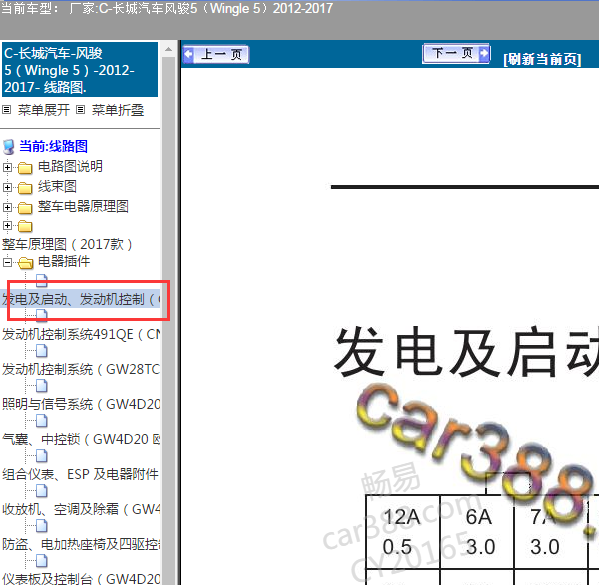The image size is (599, 585).
Task: Open 发动机控制系统491QE document
Action: (x=81, y=334)
